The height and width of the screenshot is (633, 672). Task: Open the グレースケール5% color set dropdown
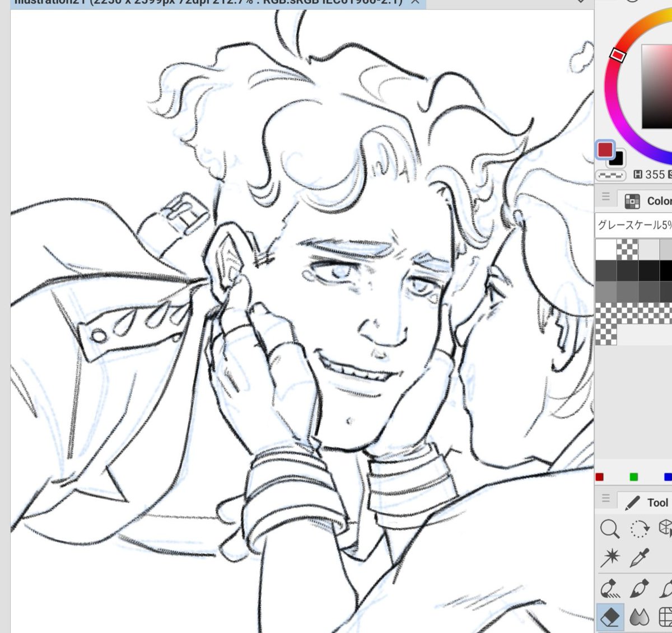click(x=633, y=223)
